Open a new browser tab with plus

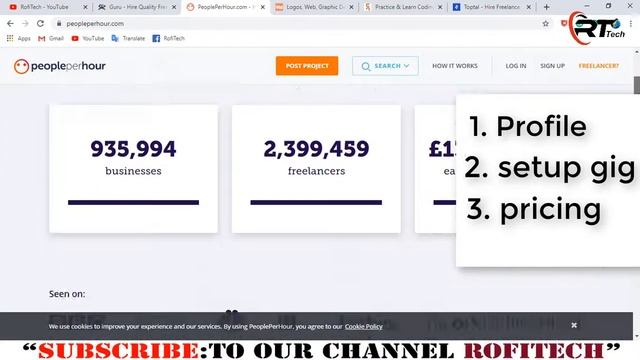tap(547, 7)
